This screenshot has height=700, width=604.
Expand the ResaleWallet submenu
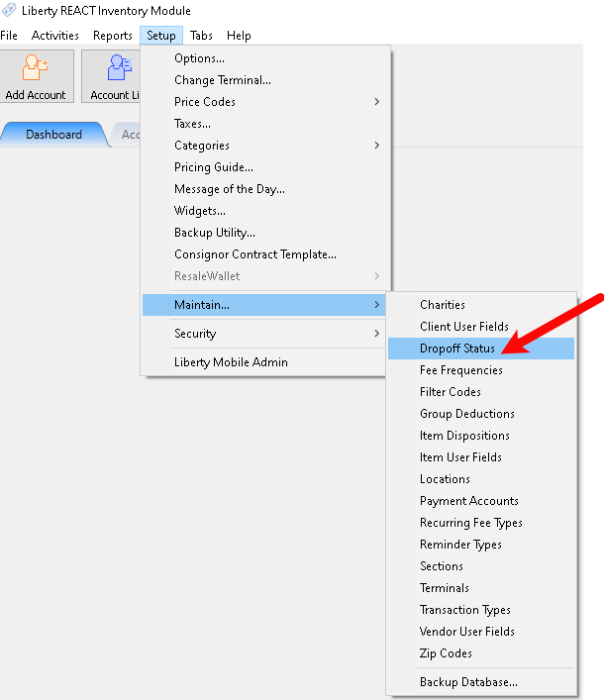pyautogui.click(x=265, y=276)
